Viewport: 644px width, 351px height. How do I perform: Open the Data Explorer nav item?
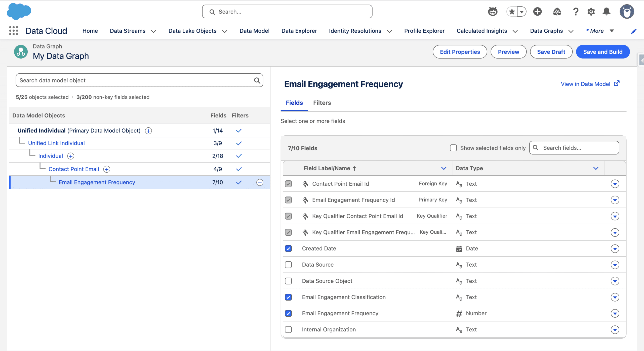click(299, 31)
